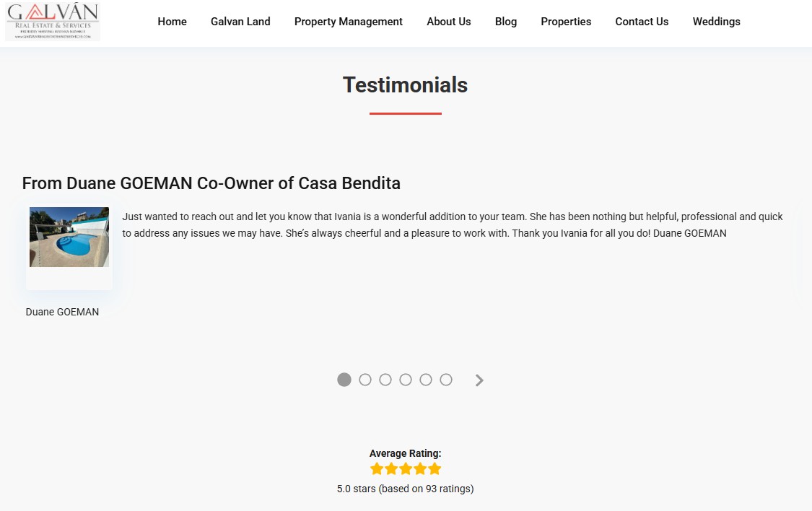Screen dimensions: 812x511
Task: Select the first testimonial slide dot
Action: [x=344, y=380]
